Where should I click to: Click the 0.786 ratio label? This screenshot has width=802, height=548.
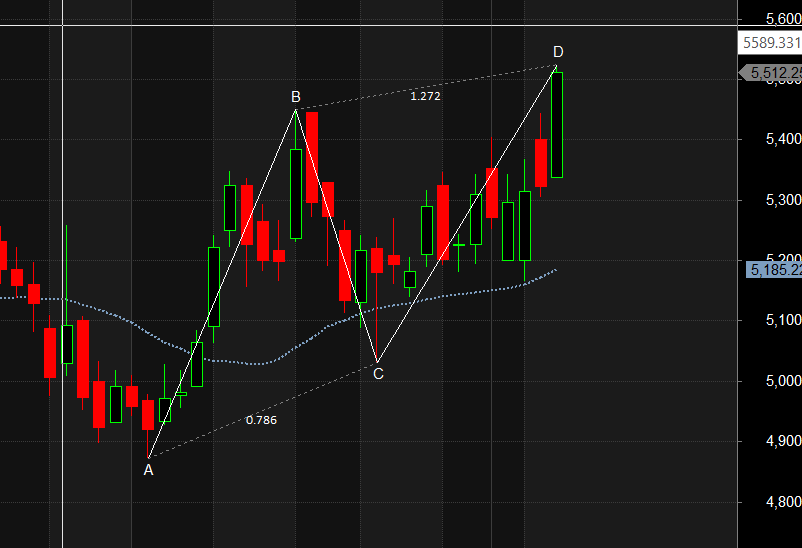tap(261, 420)
